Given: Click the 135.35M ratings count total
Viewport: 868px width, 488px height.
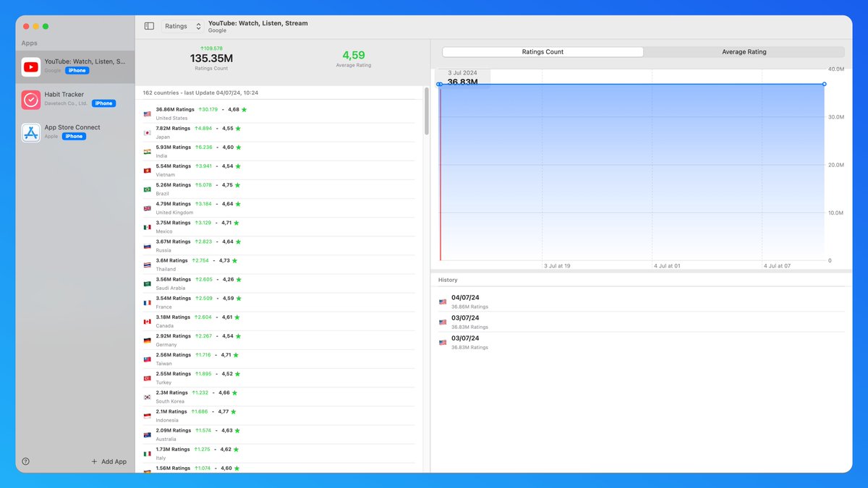Looking at the screenshot, I should click(x=211, y=58).
